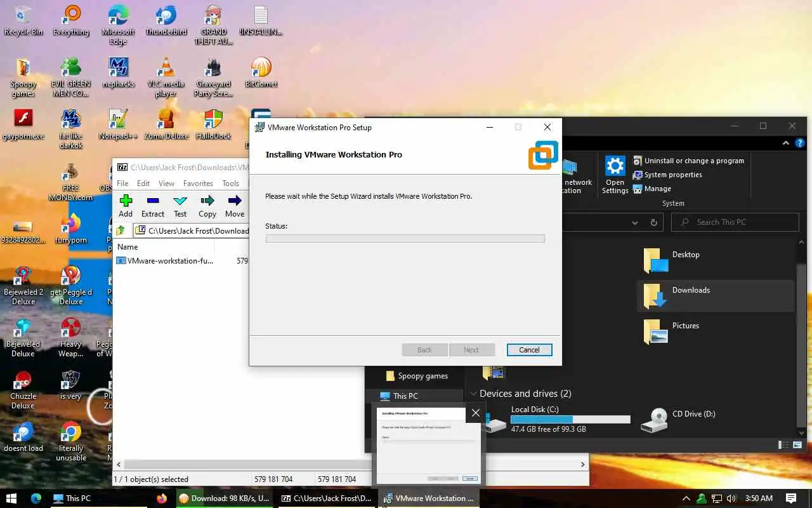Open the 7-Zip Favorites menu
The height and width of the screenshot is (508, 812).
[x=198, y=184]
